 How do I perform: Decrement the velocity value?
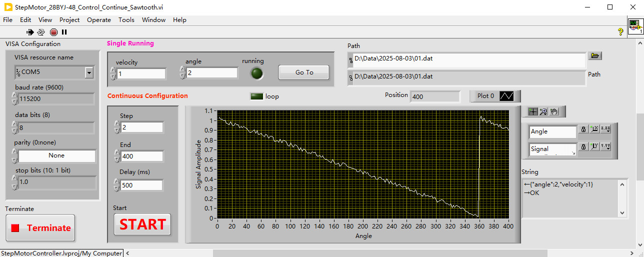(112, 77)
